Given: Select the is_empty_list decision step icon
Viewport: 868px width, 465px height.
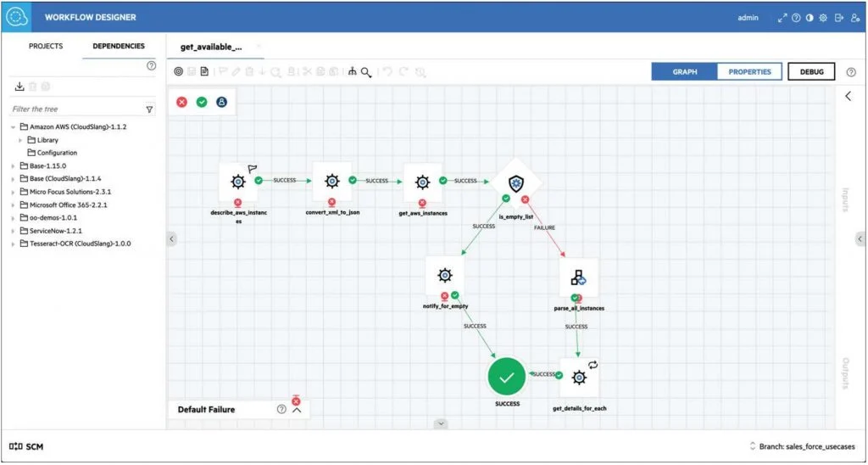Looking at the screenshot, I should (x=515, y=182).
